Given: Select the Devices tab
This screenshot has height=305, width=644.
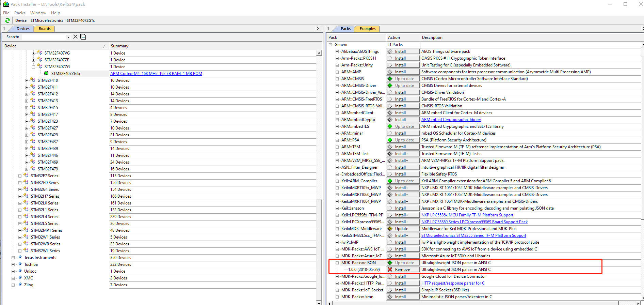Looking at the screenshot, I should 23,29.
